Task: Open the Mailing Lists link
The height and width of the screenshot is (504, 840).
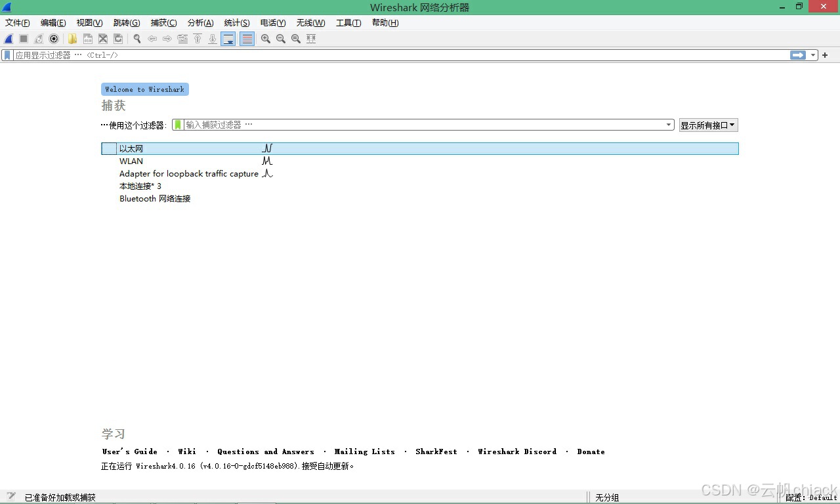Action: (x=365, y=451)
